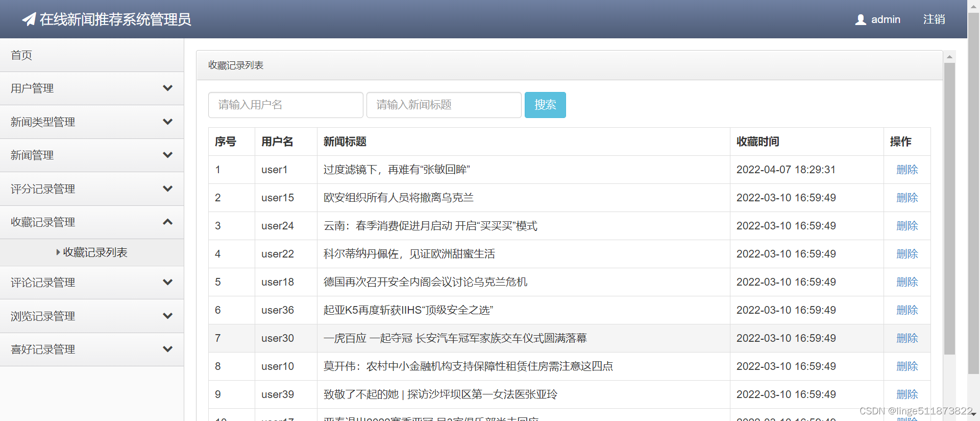980x421 pixels.
Task: Delete the user30 record
Action: tap(907, 338)
